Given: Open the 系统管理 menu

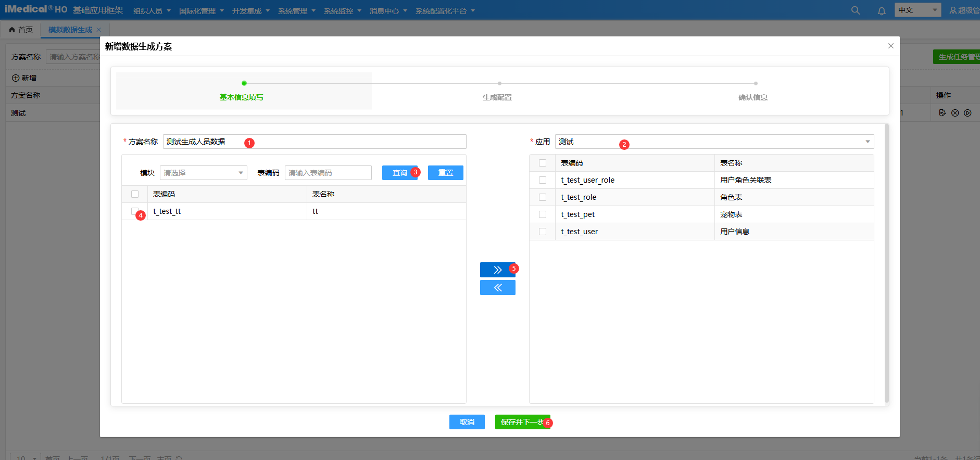Looking at the screenshot, I should click(x=296, y=11).
